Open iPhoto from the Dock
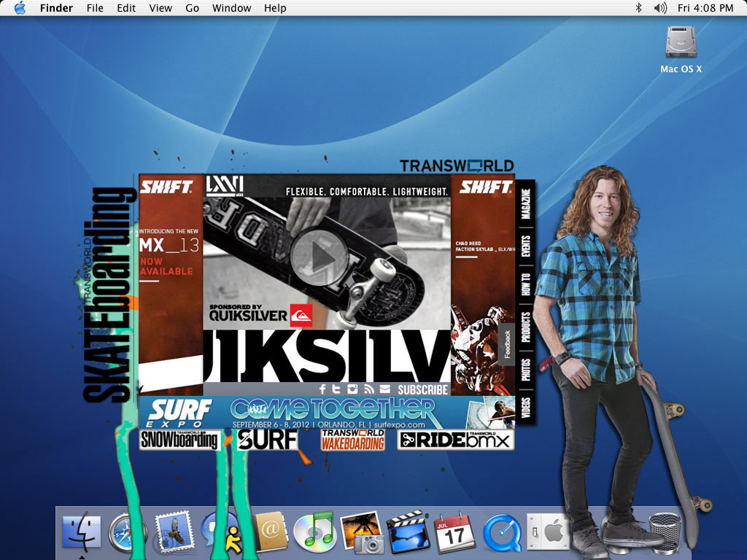Screen dimensions: 747x560 362,532
